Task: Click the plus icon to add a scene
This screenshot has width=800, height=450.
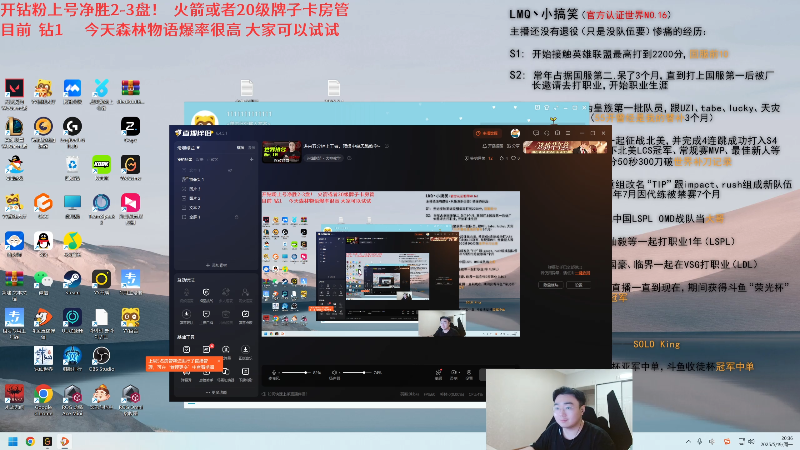Action: [252, 160]
